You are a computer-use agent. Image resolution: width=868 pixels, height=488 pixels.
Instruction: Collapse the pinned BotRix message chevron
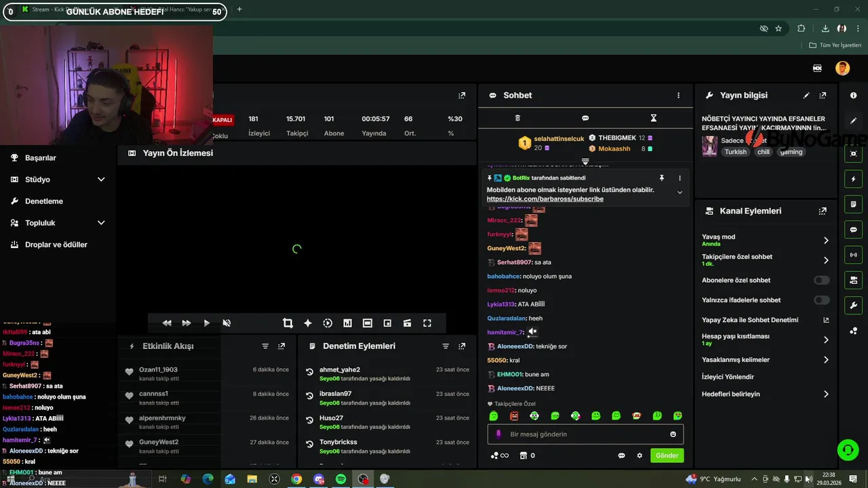coord(679,192)
